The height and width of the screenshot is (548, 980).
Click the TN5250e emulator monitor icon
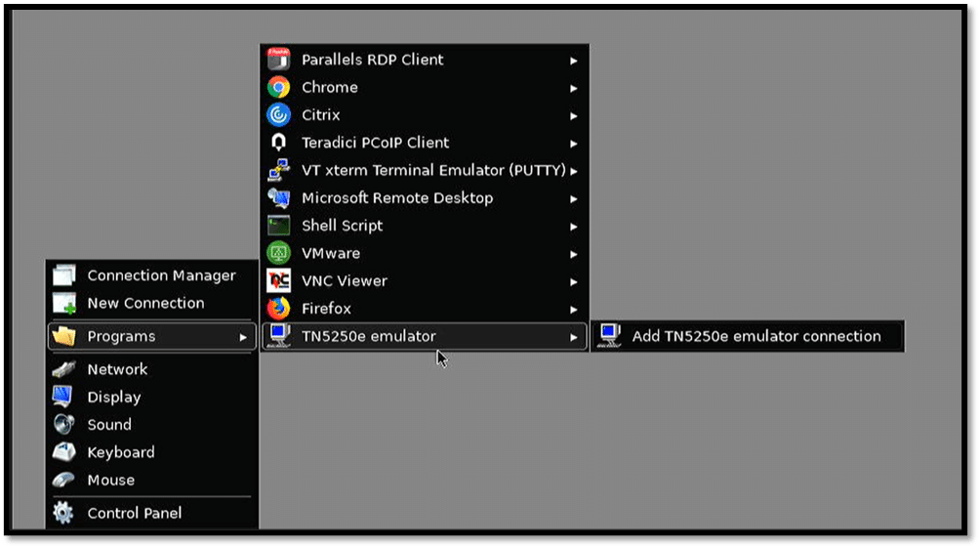point(279,336)
